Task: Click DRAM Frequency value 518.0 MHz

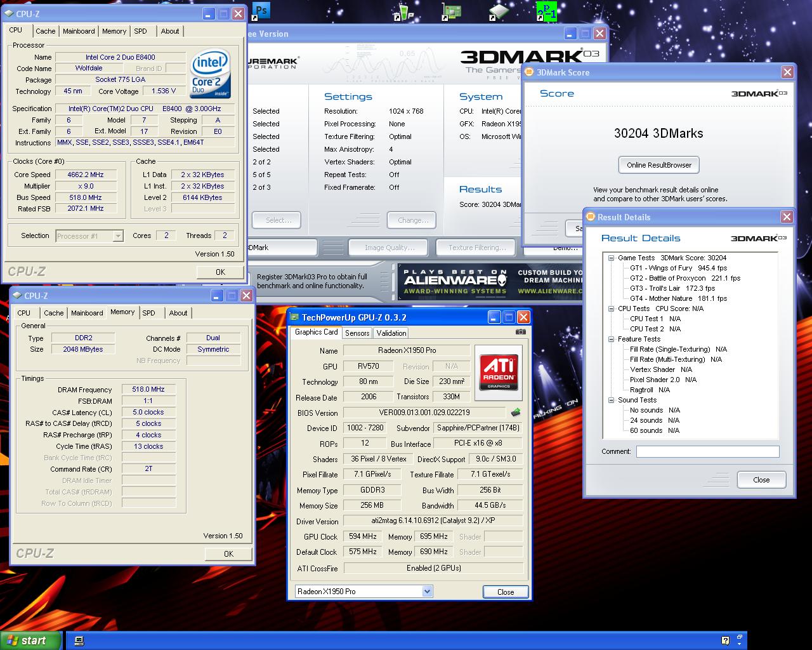Action: coord(148,390)
